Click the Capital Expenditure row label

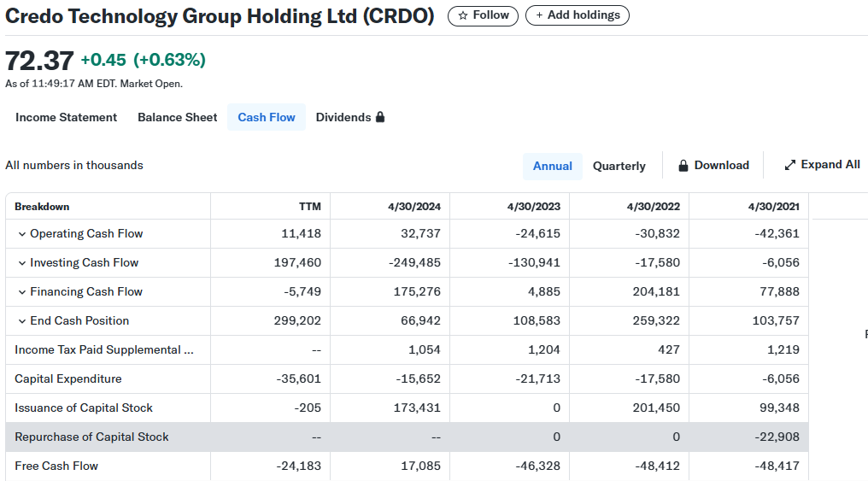[x=68, y=379]
